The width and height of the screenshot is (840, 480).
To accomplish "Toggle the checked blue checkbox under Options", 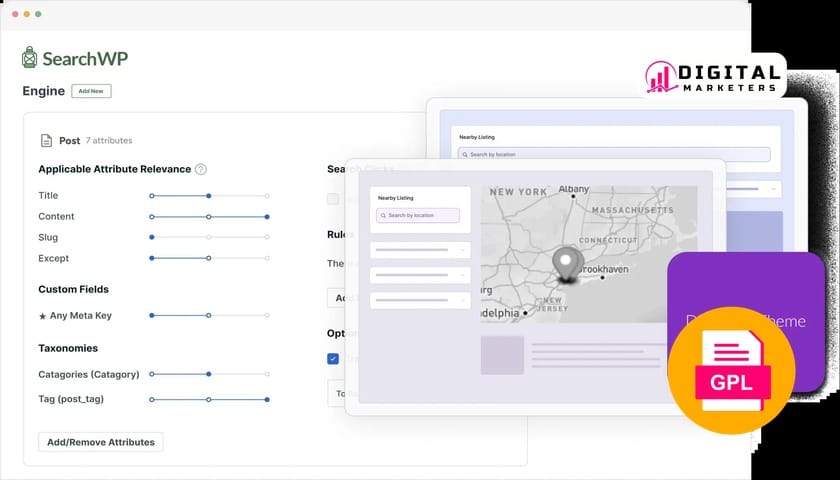I will [333, 359].
